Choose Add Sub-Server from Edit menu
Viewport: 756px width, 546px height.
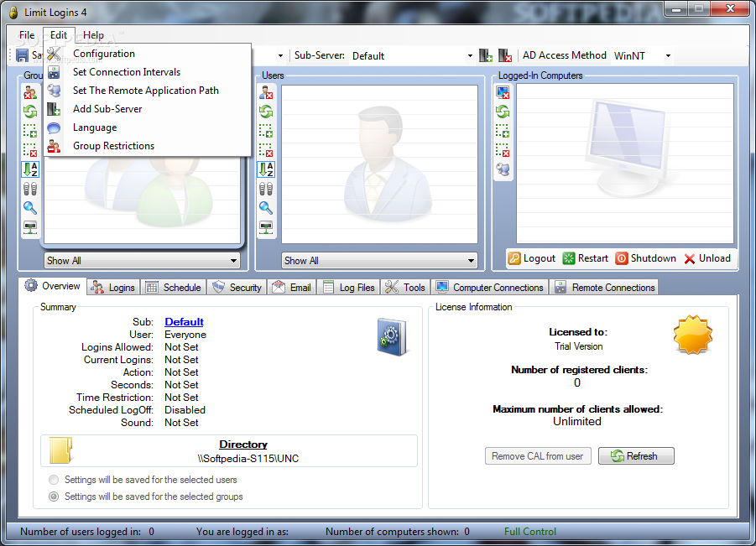pyautogui.click(x=148, y=109)
